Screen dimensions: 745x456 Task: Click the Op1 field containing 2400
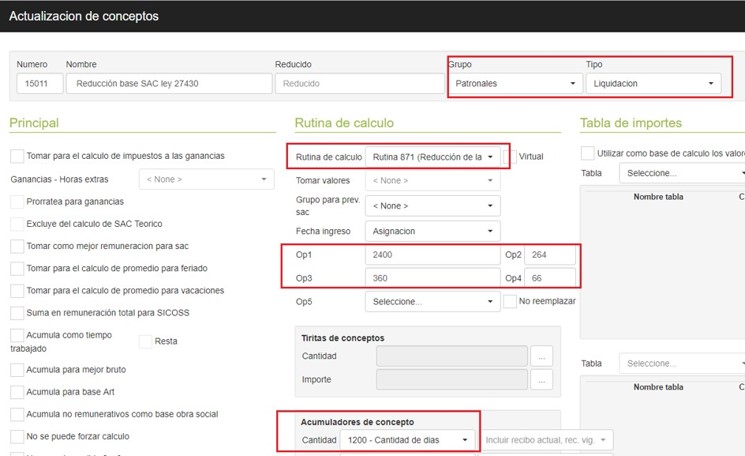(432, 255)
